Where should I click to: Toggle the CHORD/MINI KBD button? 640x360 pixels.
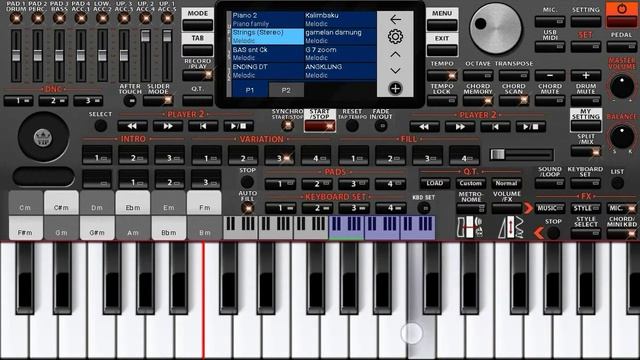point(621,234)
